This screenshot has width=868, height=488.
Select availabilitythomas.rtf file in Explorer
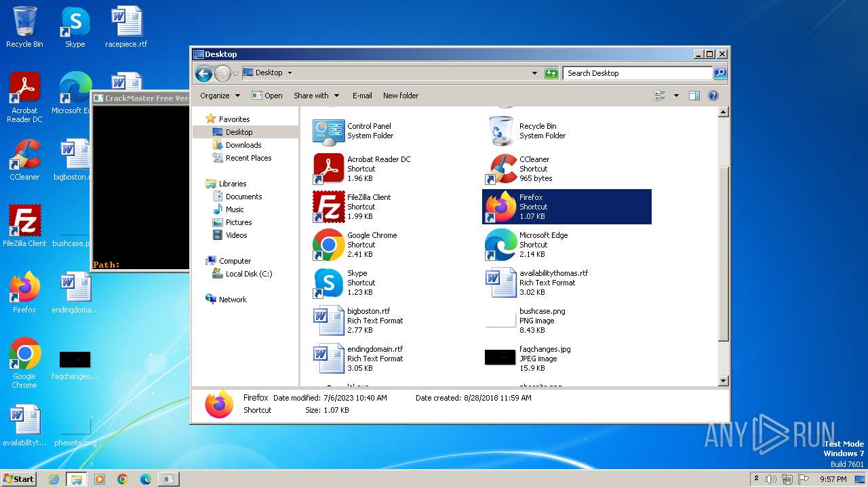pyautogui.click(x=566, y=283)
